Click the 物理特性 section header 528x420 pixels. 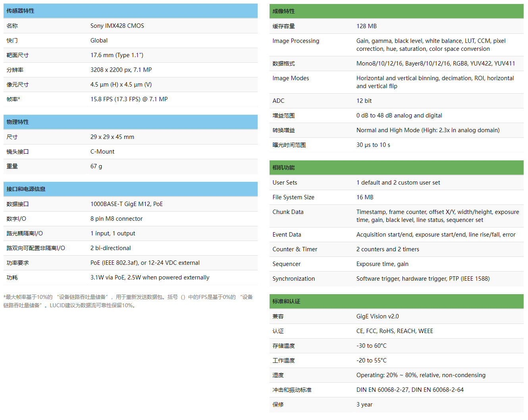(x=18, y=122)
